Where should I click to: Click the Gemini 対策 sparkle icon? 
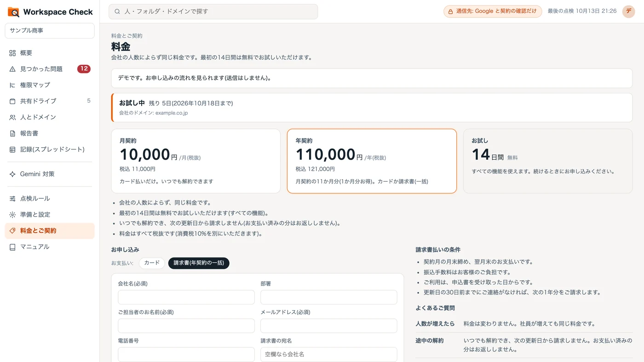point(12,174)
